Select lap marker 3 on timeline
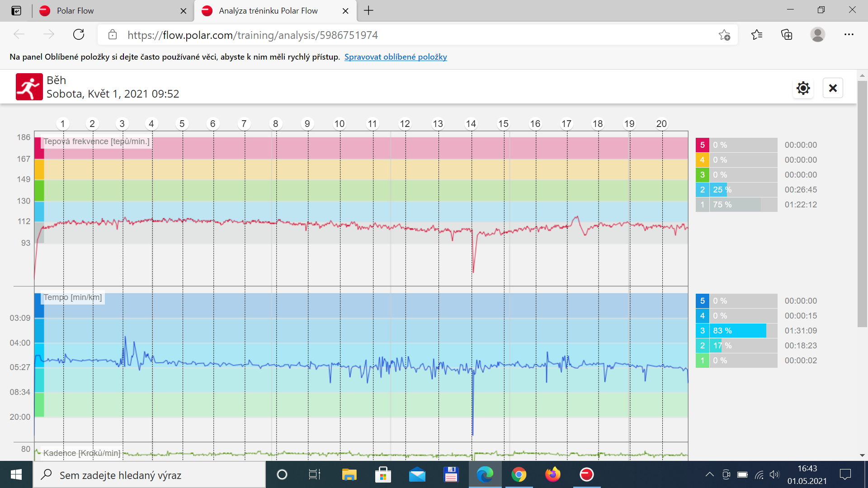The width and height of the screenshot is (868, 488). [x=122, y=124]
